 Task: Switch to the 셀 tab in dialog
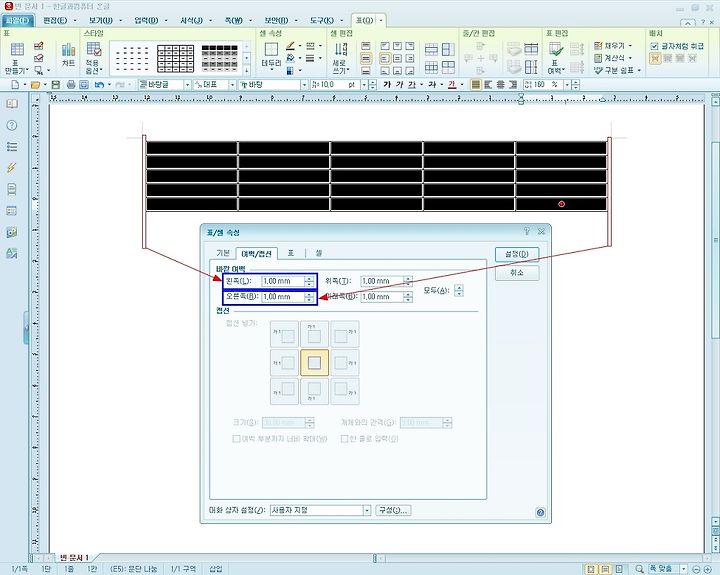319,253
